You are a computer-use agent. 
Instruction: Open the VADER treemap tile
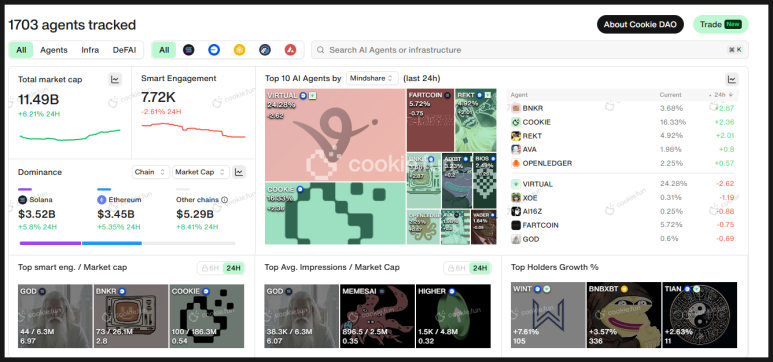(484, 227)
